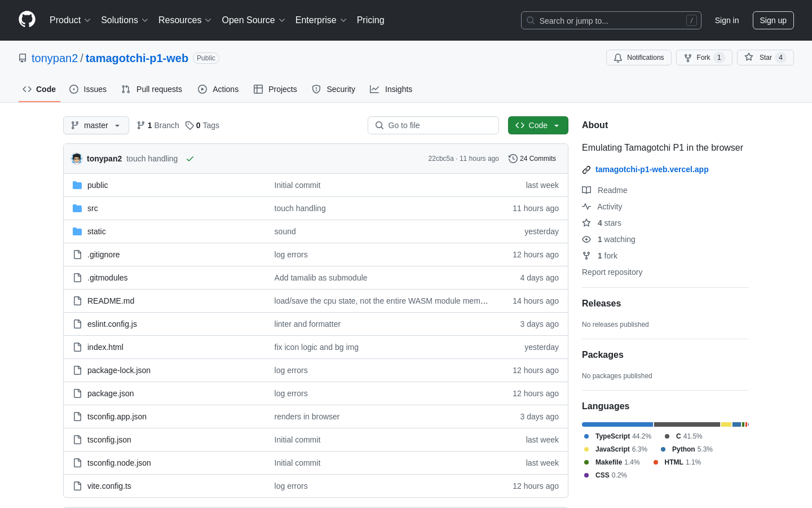Expand the Product menu

click(70, 20)
